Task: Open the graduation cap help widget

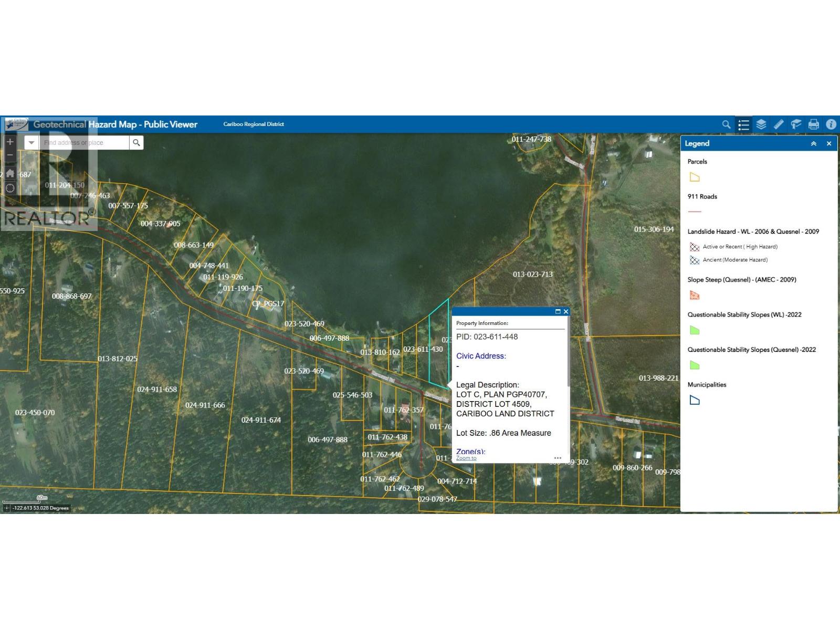Action: point(796,124)
